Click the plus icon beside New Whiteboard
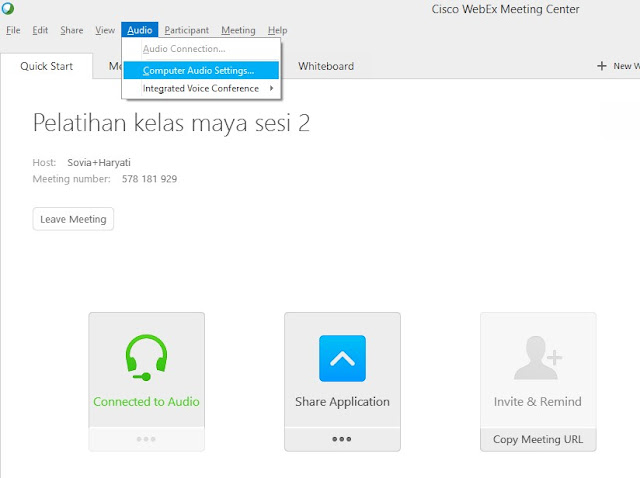Image resolution: width=640 pixels, height=478 pixels. [x=602, y=66]
